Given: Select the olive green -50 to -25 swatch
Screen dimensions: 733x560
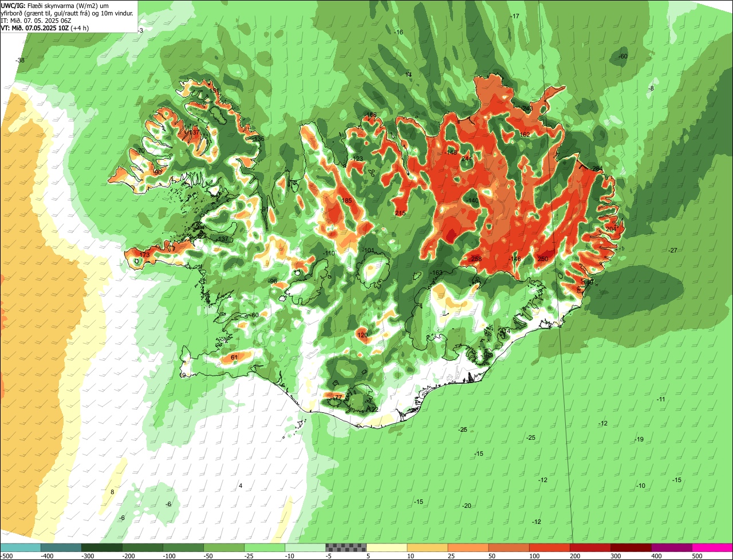Looking at the screenshot, I should [224, 547].
